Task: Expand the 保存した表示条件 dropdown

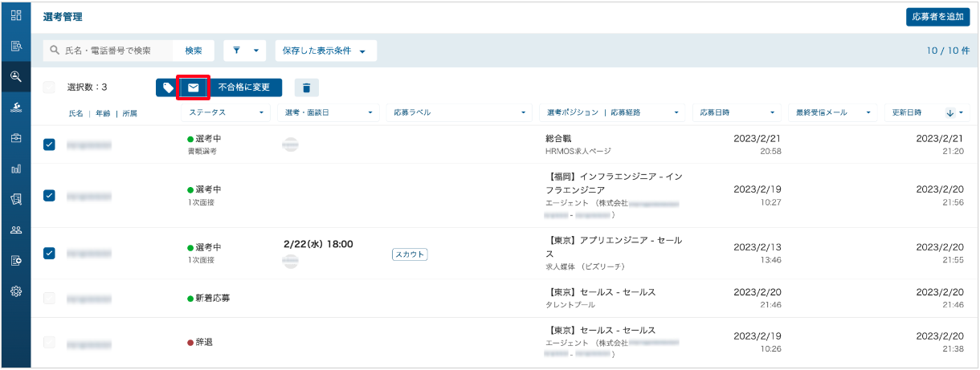Action: [x=325, y=50]
